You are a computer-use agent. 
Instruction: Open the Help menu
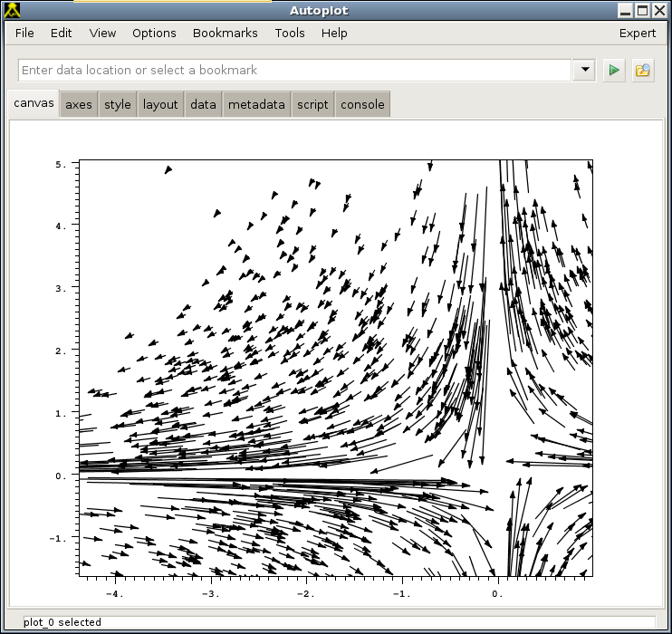coord(334,33)
